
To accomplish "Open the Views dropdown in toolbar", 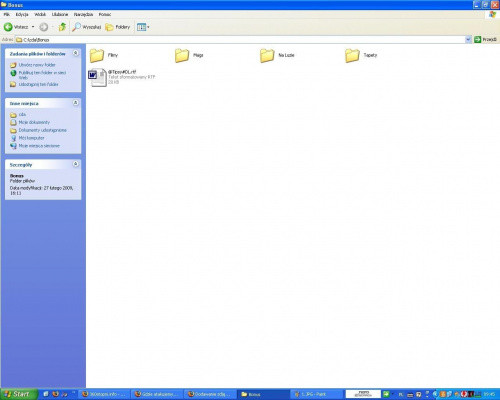I will click(143, 27).
